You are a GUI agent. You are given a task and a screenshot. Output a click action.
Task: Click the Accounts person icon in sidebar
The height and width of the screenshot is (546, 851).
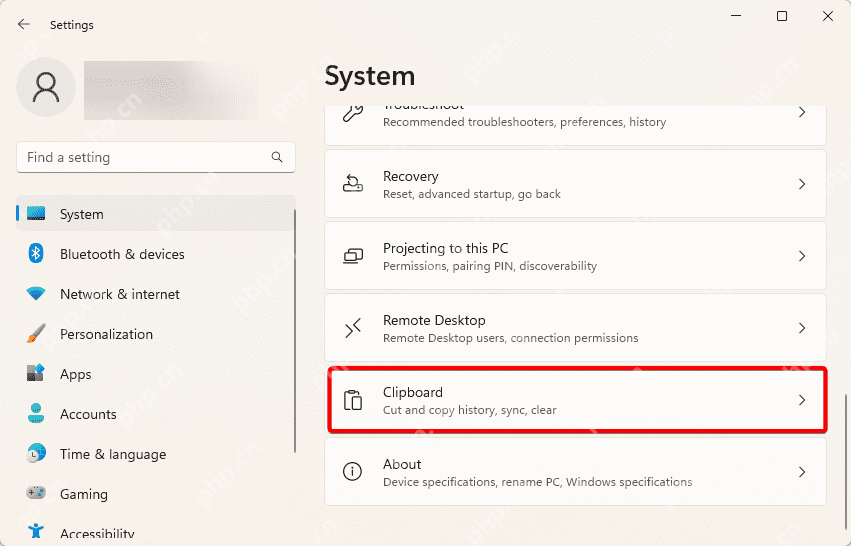click(x=36, y=414)
